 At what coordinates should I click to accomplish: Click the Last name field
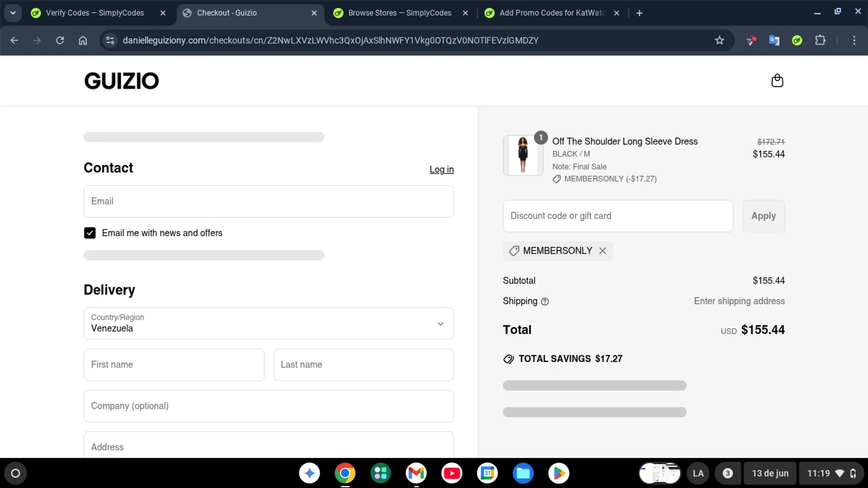point(363,365)
